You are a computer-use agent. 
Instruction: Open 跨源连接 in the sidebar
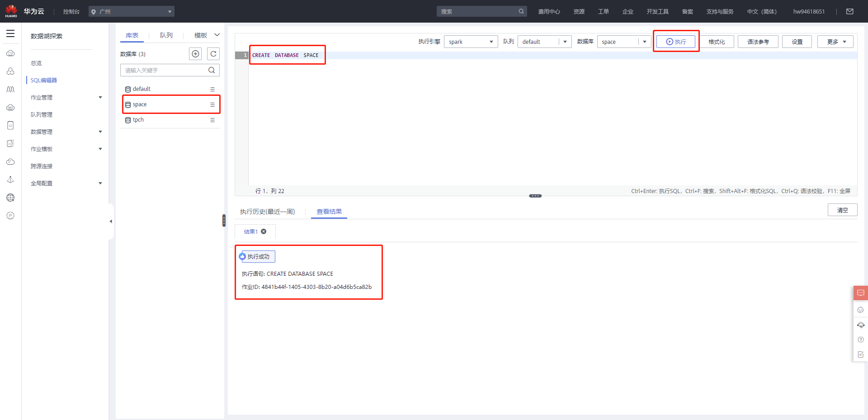pyautogui.click(x=42, y=166)
